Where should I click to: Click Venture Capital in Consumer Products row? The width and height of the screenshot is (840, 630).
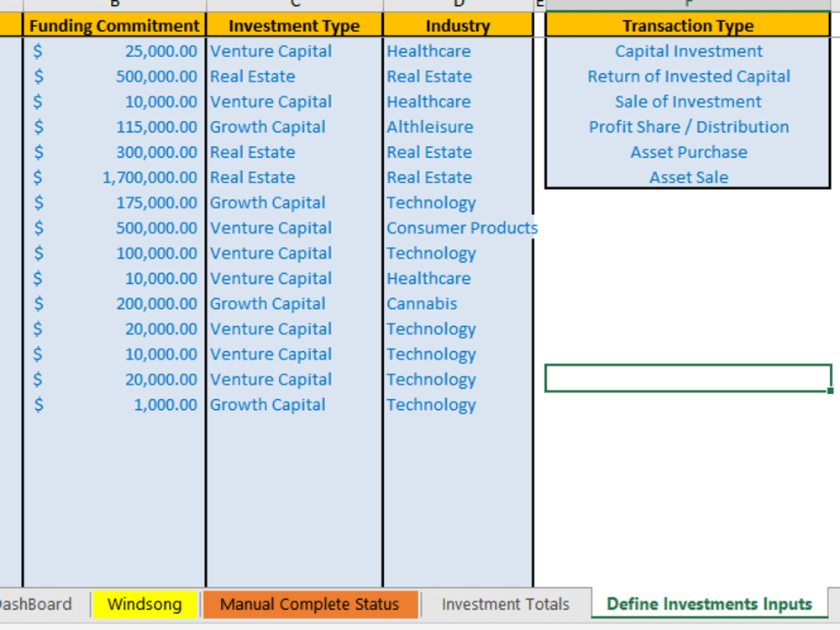(294, 228)
